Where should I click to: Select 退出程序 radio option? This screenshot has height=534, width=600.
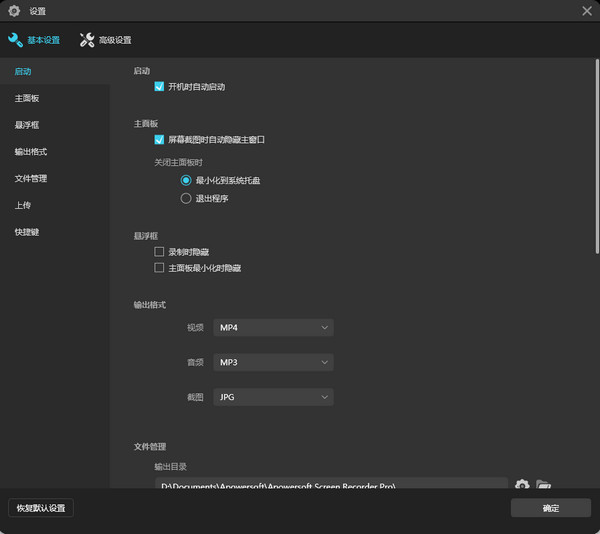[x=186, y=198]
